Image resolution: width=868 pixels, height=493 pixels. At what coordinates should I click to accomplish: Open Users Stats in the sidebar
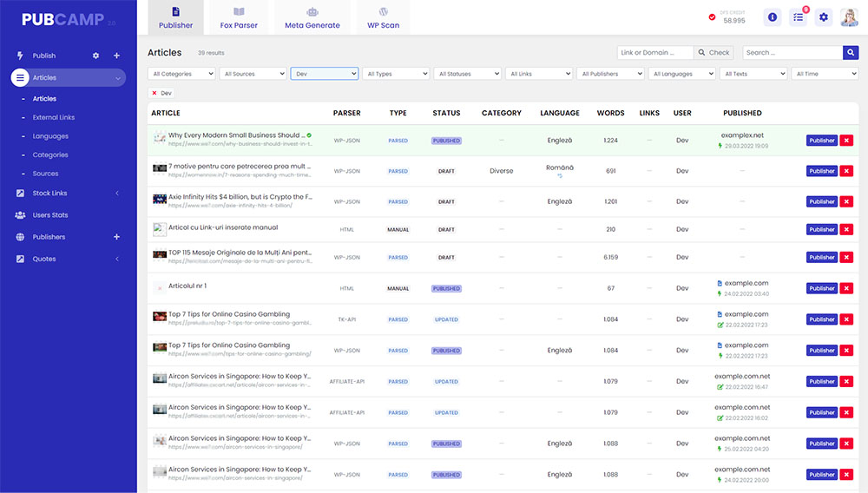pyautogui.click(x=50, y=215)
